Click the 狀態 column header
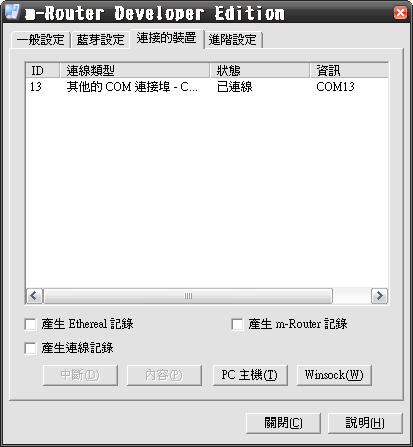The image size is (413, 447). (x=260, y=70)
